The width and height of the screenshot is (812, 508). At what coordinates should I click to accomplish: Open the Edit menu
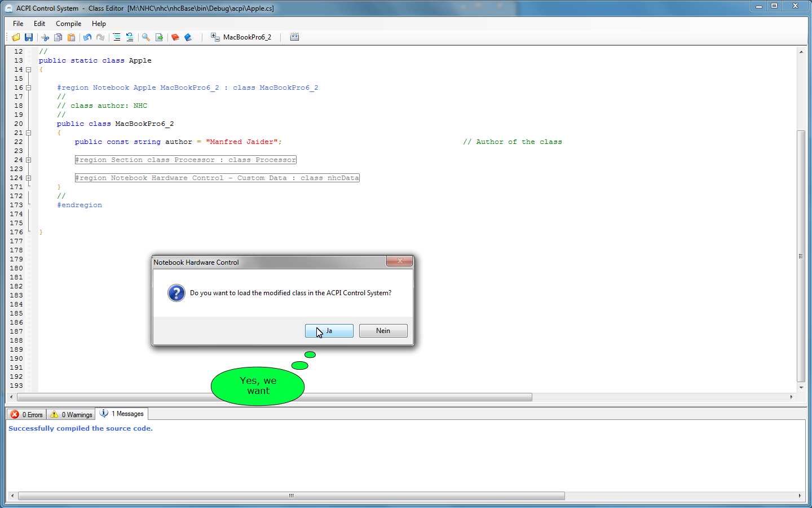point(39,24)
